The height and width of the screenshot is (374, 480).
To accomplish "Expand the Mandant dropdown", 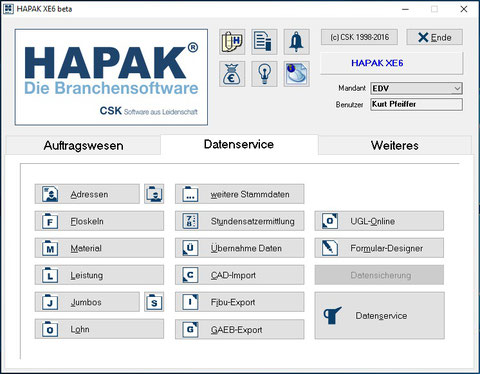I will 457,89.
